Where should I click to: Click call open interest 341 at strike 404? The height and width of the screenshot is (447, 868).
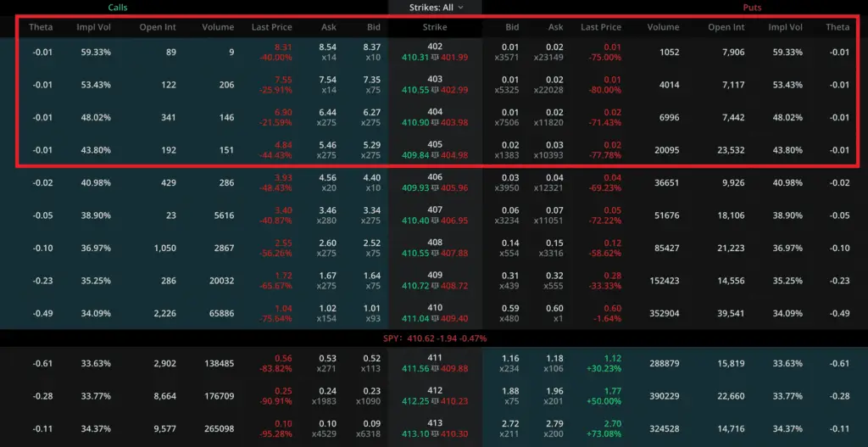coord(167,117)
